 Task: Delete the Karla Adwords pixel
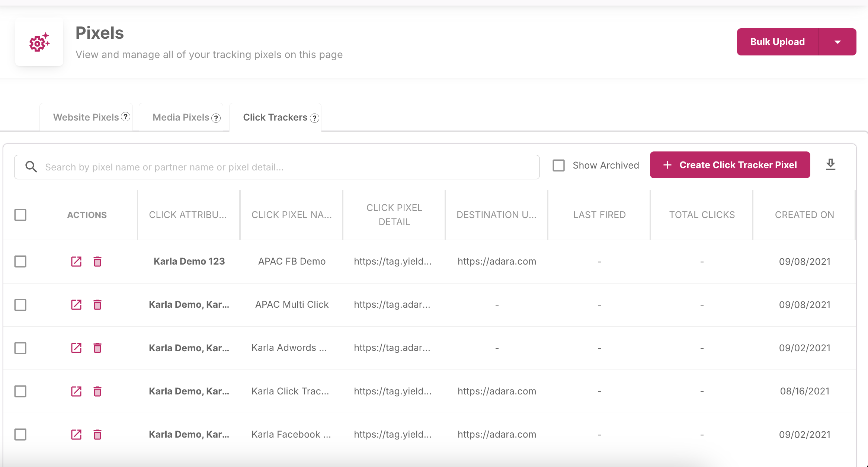click(x=97, y=348)
